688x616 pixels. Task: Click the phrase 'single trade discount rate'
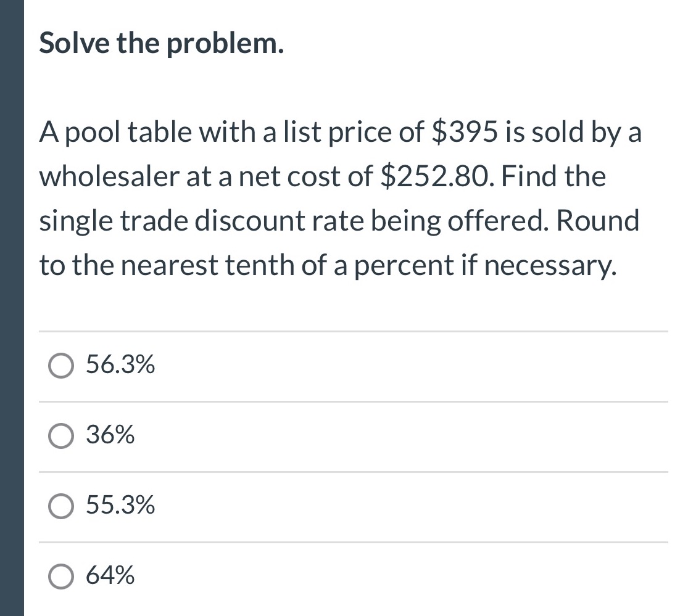[201, 221]
